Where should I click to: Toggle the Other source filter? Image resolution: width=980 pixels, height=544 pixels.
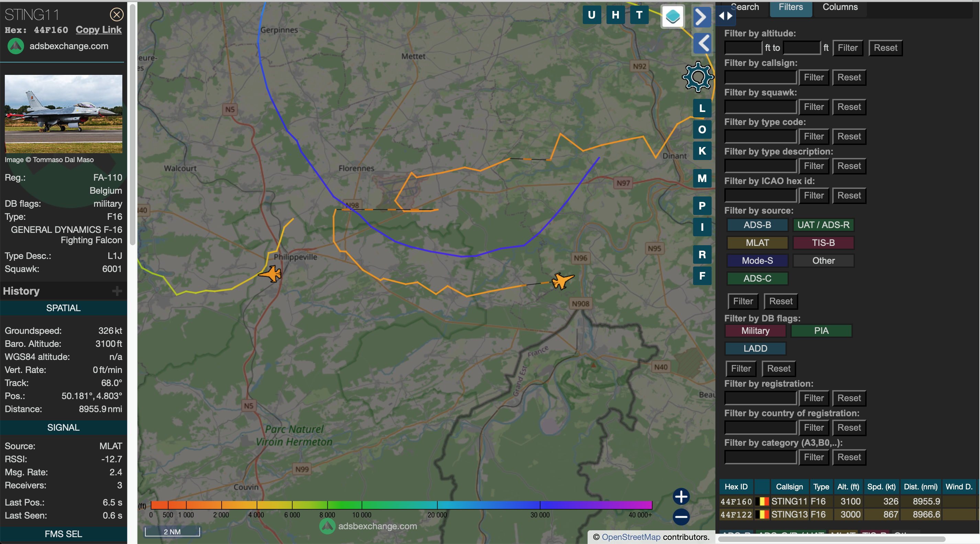(x=823, y=261)
